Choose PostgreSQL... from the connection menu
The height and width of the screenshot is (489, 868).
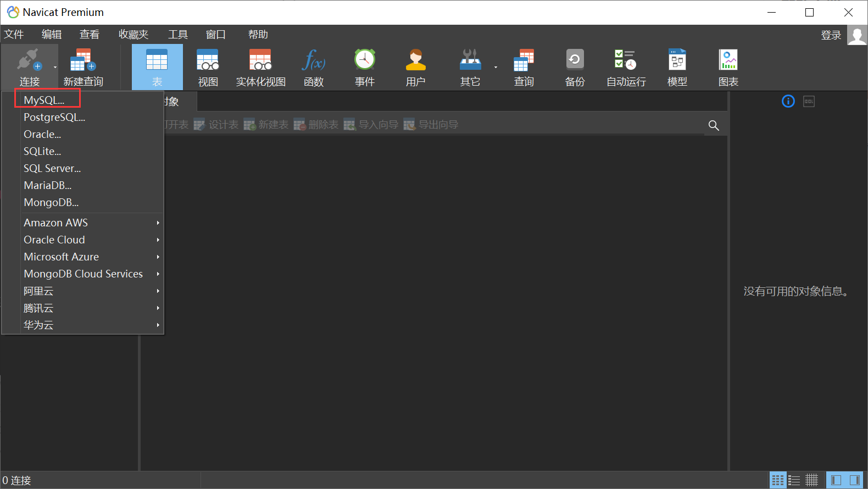[x=83, y=117]
